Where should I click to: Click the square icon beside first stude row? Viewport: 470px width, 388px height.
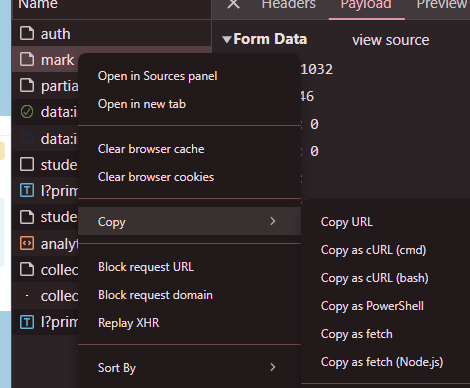coord(27,164)
